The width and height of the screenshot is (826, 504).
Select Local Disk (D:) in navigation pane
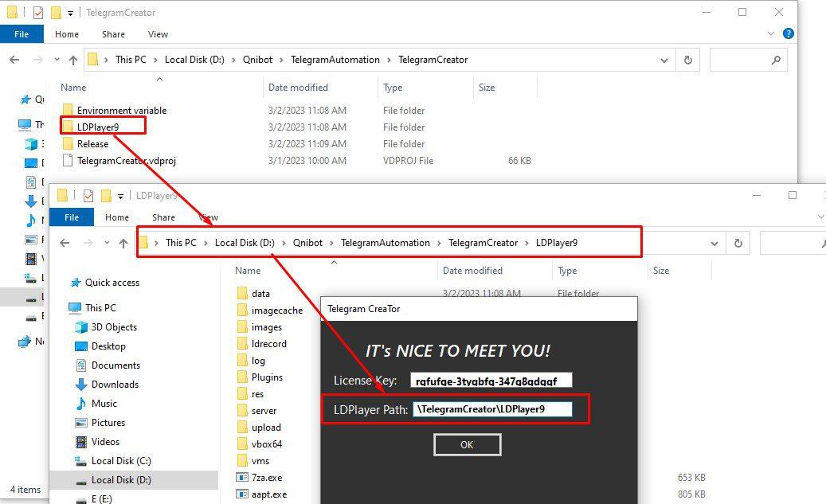(121, 480)
